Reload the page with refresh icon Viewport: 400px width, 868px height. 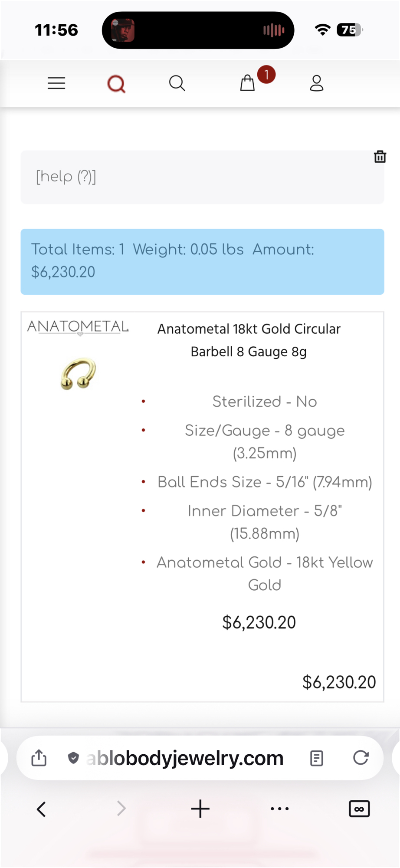tap(361, 758)
